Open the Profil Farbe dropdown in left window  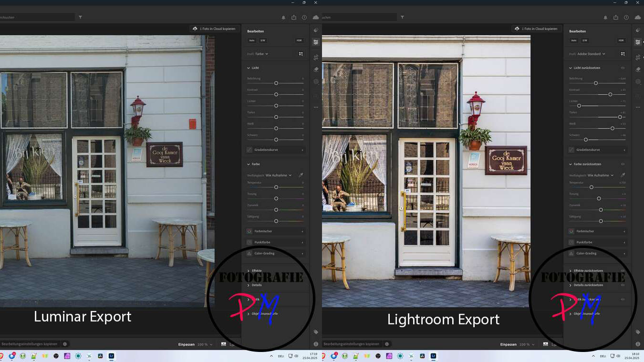(262, 54)
